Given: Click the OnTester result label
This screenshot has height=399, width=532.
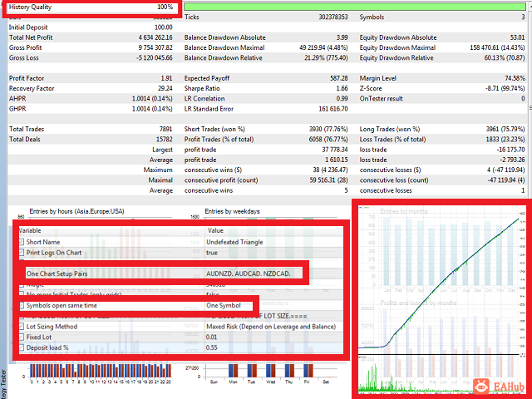Looking at the screenshot, I should point(381,98).
